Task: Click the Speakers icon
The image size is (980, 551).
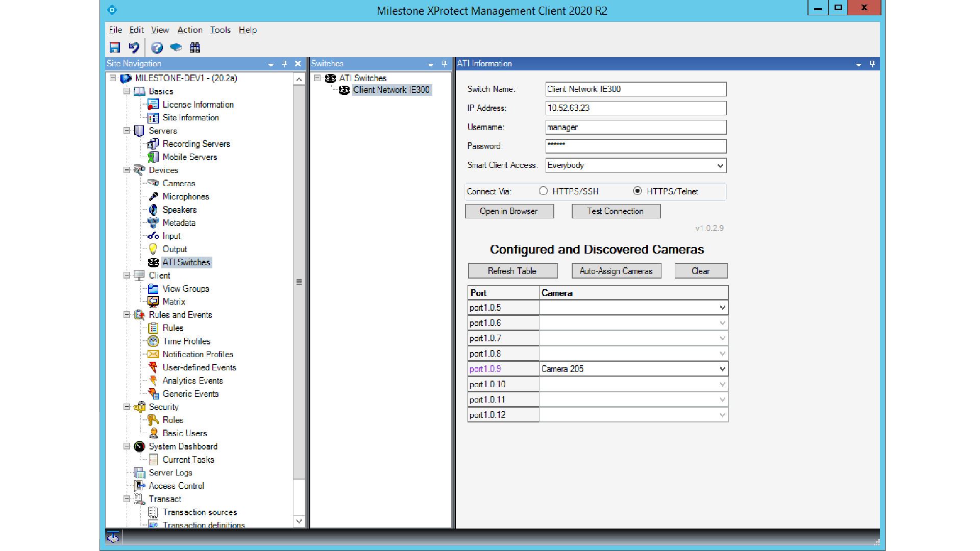Action: [153, 210]
